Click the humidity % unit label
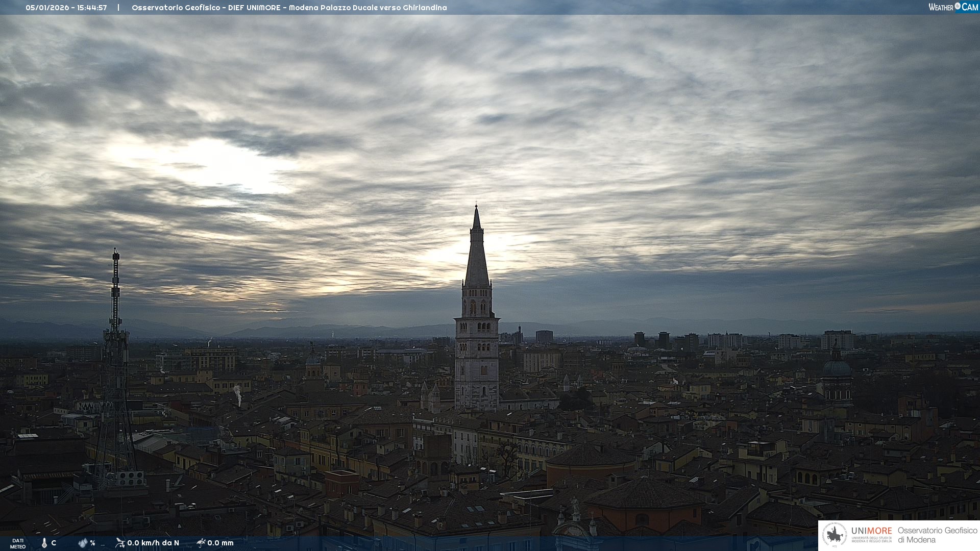This screenshot has height=551, width=980. click(x=92, y=543)
